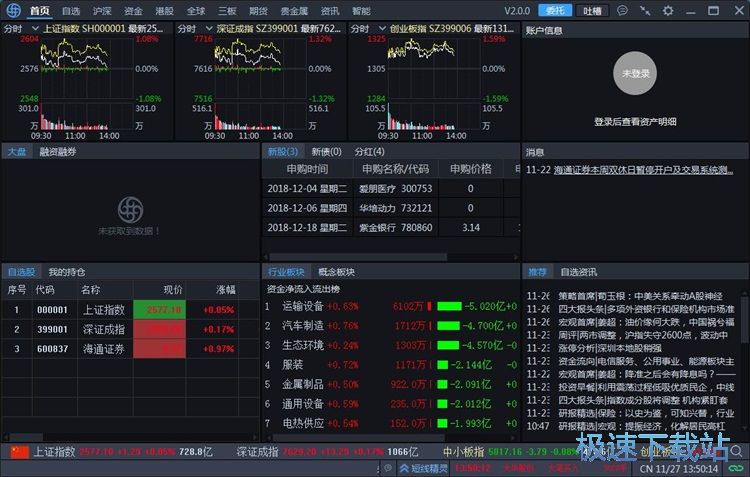Click the eye icon in bottom bar
Image resolution: width=750 pixels, height=477 pixels.
(x=388, y=468)
